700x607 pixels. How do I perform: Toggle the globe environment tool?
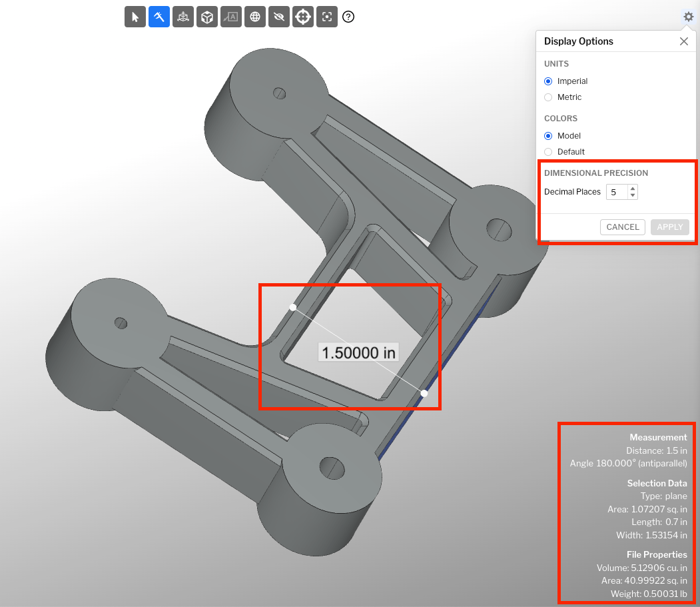click(x=254, y=17)
